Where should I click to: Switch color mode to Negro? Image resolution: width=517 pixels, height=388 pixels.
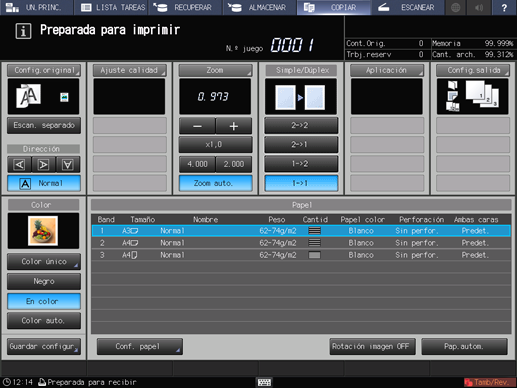pyautogui.click(x=44, y=281)
